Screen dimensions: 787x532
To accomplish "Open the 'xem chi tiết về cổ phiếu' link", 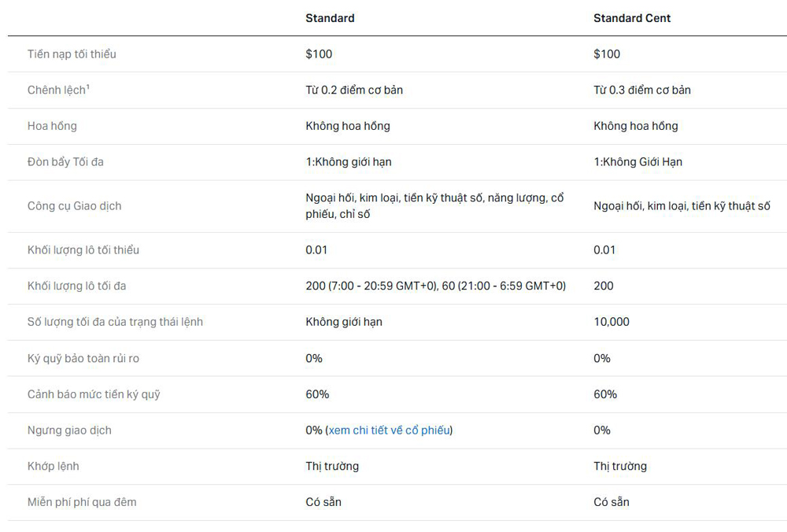I will tap(390, 430).
